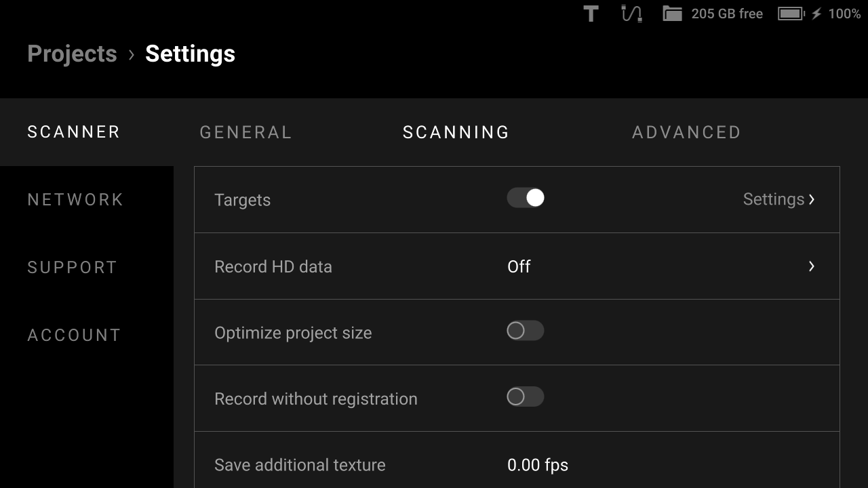Go back to Projects breadcrumb
Image resolution: width=868 pixels, height=488 pixels.
(x=72, y=54)
